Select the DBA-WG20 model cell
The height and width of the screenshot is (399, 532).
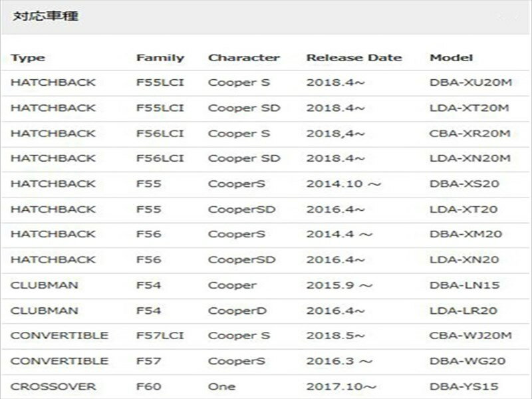pyautogui.click(x=467, y=361)
